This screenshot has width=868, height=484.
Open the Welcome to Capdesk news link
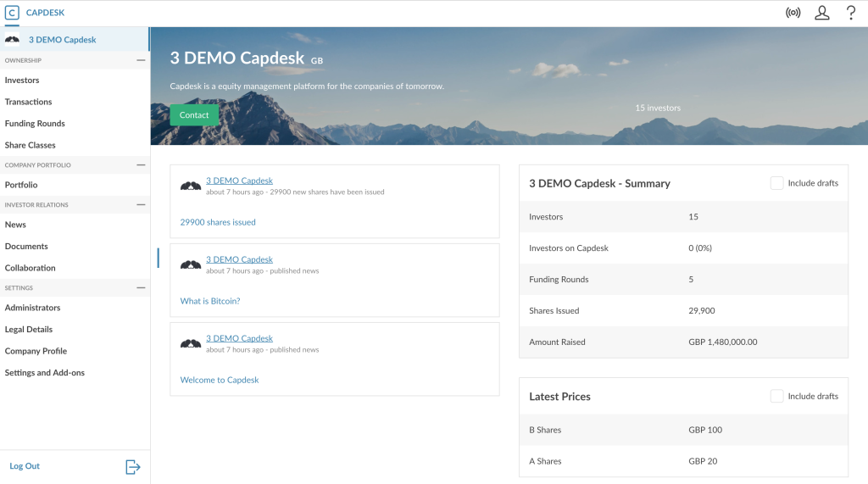click(220, 380)
